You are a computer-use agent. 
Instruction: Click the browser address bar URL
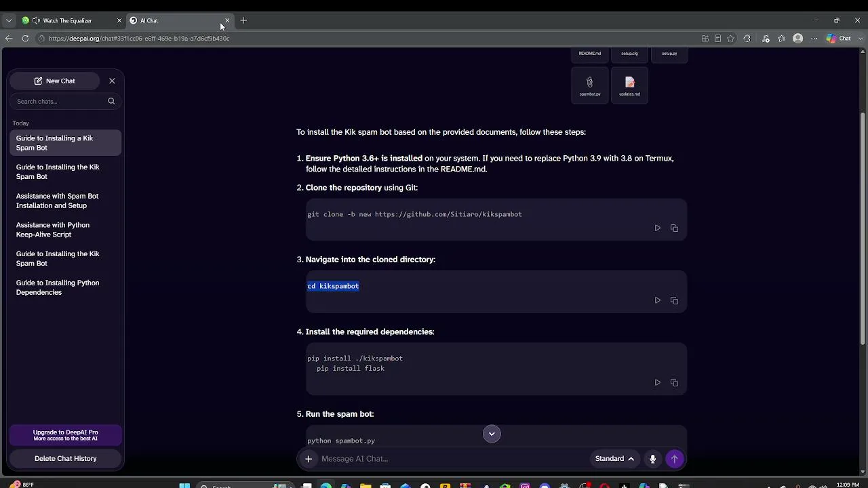coord(139,39)
